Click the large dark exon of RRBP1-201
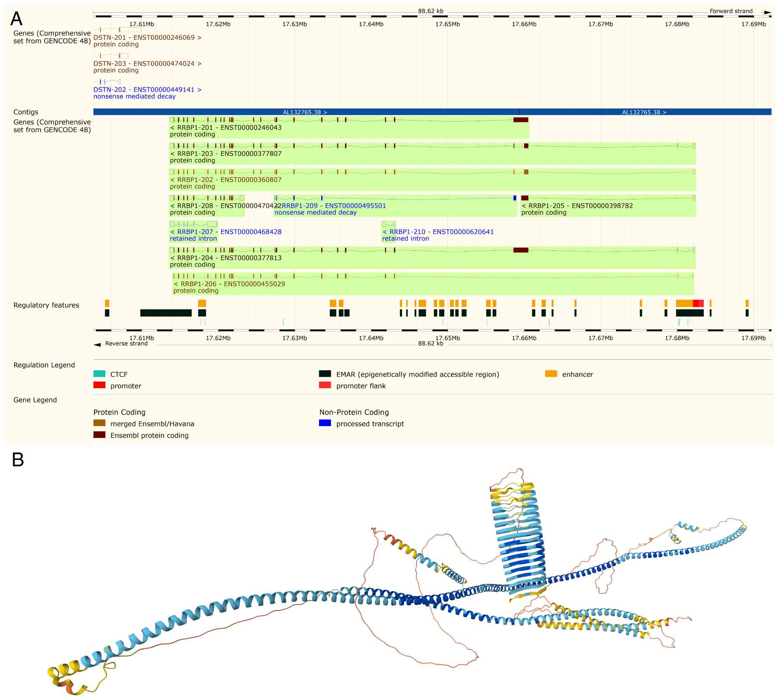 pyautogui.click(x=521, y=120)
